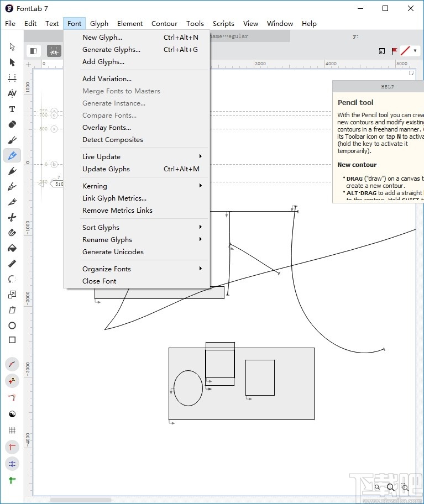
Task: Select the Eraser tool
Action: 12,124
